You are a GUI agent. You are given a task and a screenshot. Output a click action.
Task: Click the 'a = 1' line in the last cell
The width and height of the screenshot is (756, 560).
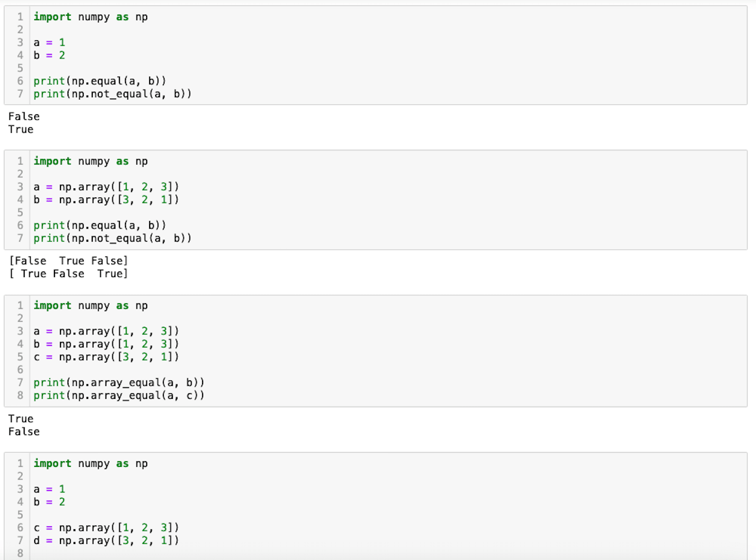[x=49, y=489]
